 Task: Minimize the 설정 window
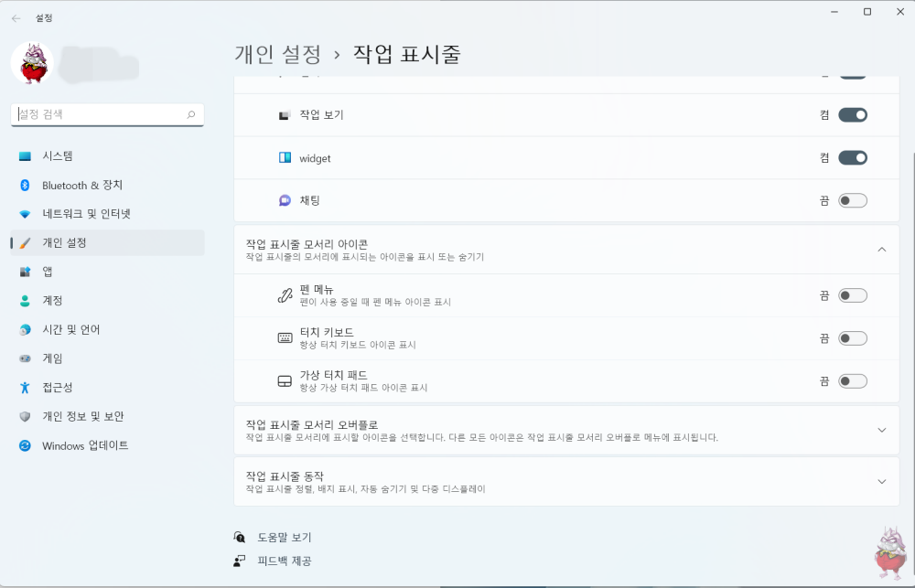click(x=834, y=12)
